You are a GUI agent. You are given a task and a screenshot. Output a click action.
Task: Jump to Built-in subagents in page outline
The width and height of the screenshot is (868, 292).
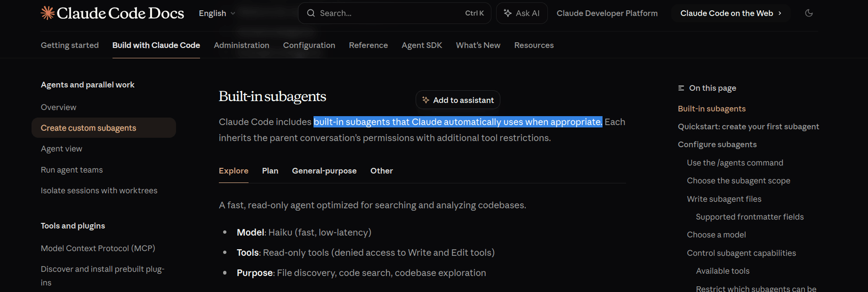(712, 109)
